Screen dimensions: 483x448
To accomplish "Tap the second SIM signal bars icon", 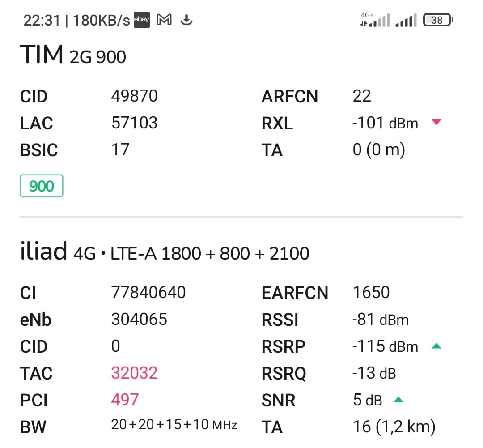I will click(x=406, y=20).
